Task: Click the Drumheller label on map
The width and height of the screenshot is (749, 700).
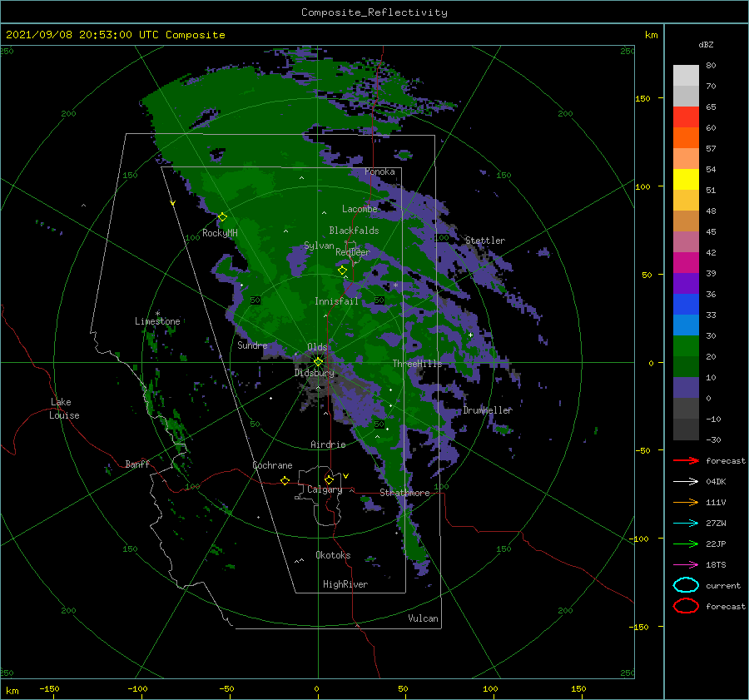Action: tap(488, 410)
